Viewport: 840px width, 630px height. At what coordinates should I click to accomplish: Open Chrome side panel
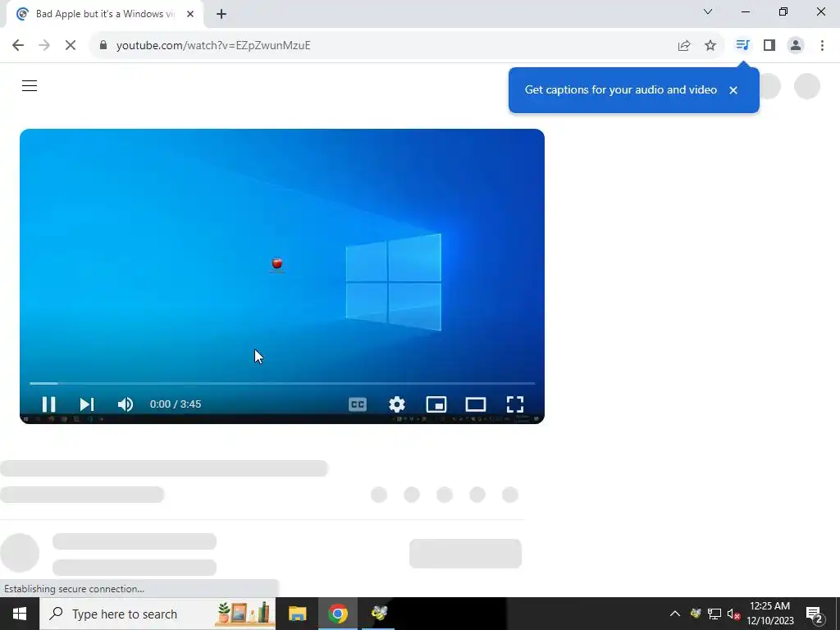point(769,45)
